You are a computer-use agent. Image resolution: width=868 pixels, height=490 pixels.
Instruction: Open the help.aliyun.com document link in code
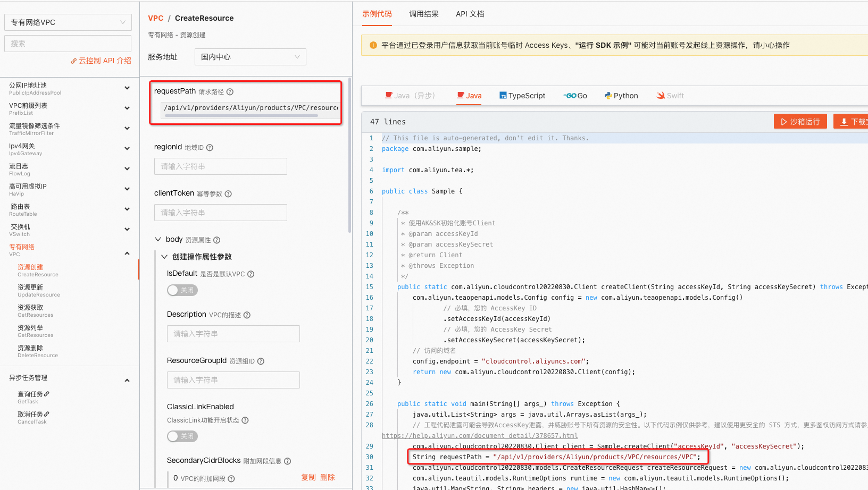click(x=480, y=436)
